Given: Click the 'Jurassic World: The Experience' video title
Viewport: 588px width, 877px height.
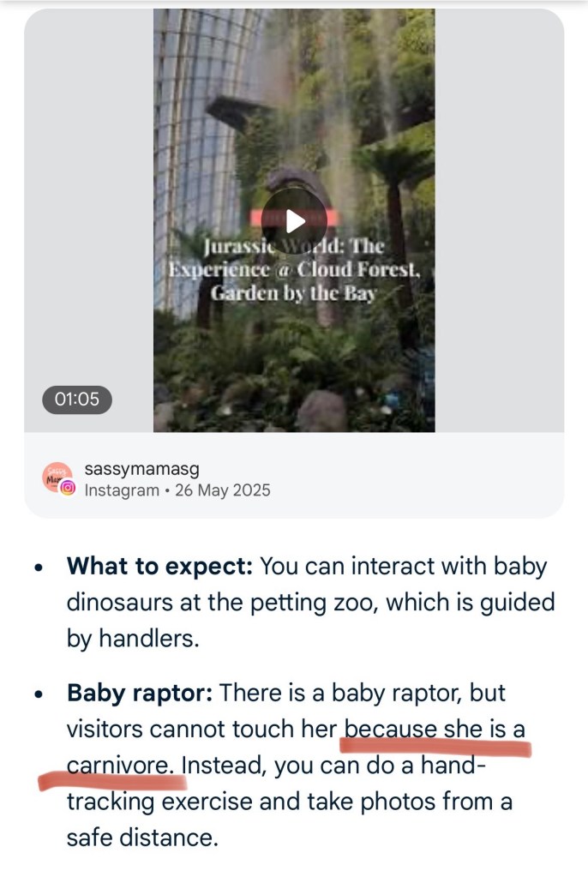Looking at the screenshot, I should click(x=294, y=257).
